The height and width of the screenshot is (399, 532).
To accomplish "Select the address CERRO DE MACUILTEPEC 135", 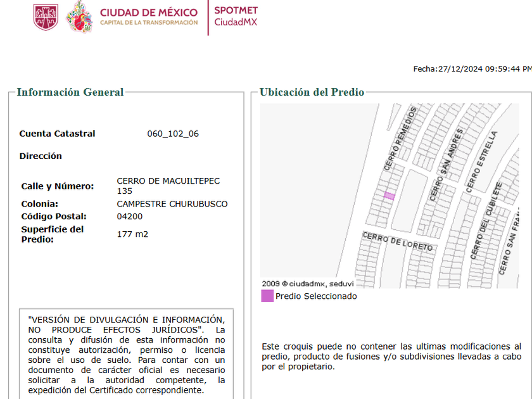I will 168,186.
